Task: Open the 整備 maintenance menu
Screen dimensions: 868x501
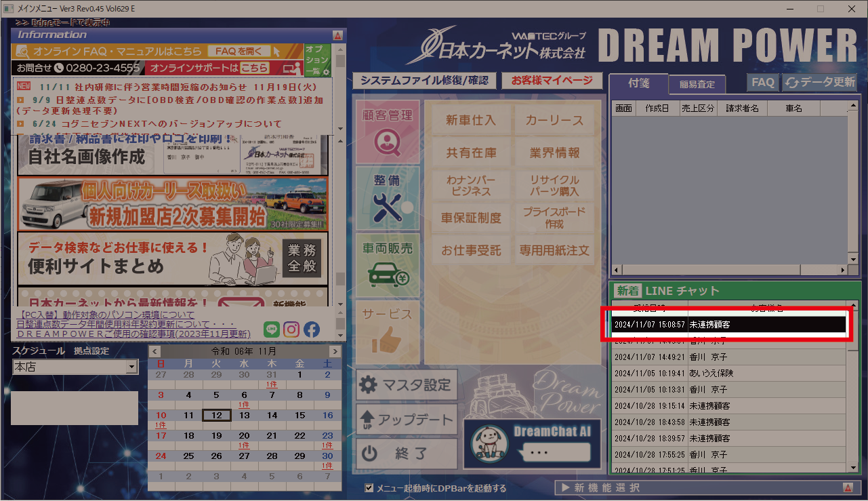Action: (x=388, y=198)
